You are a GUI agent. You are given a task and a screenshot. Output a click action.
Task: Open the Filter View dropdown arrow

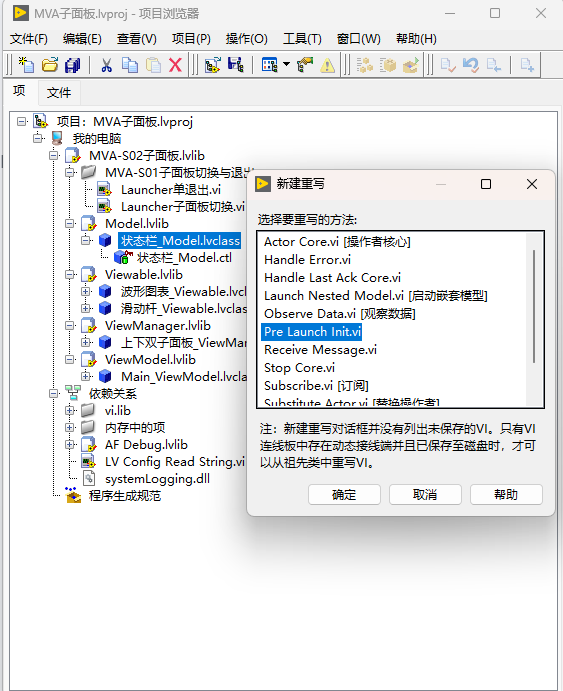click(286, 64)
